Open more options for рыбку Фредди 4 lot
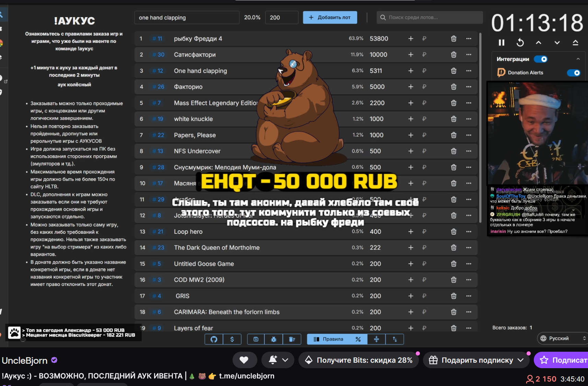The width and height of the screenshot is (588, 386). (x=469, y=39)
